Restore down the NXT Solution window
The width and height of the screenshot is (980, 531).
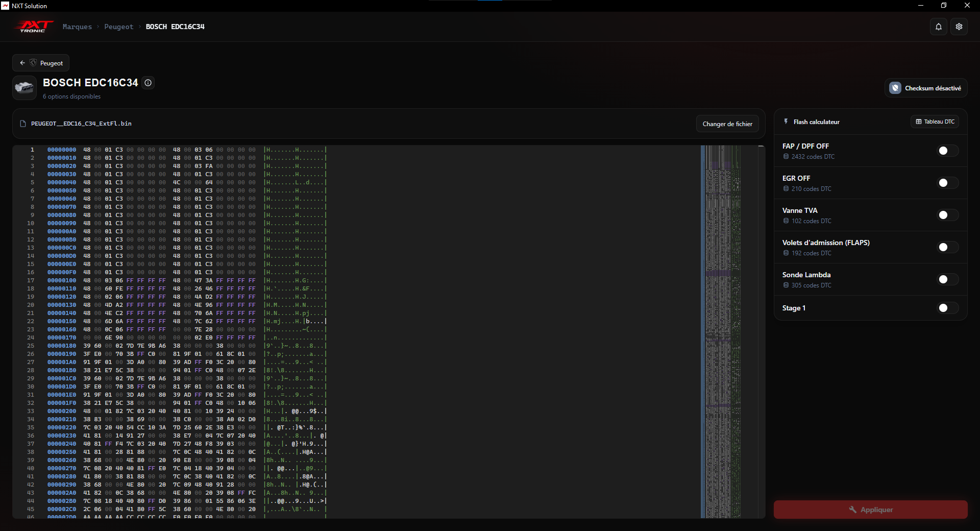(944, 6)
